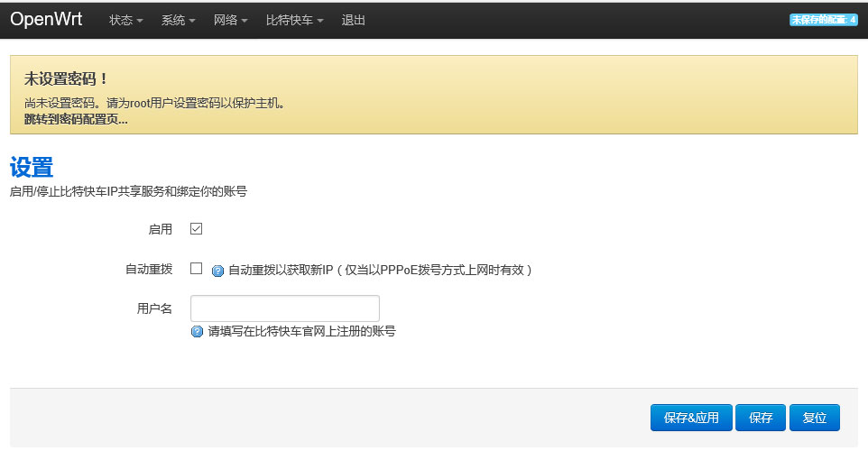Screen dimensions: 868x460
Task: Uncheck the 启用 checkbox
Action: [196, 228]
